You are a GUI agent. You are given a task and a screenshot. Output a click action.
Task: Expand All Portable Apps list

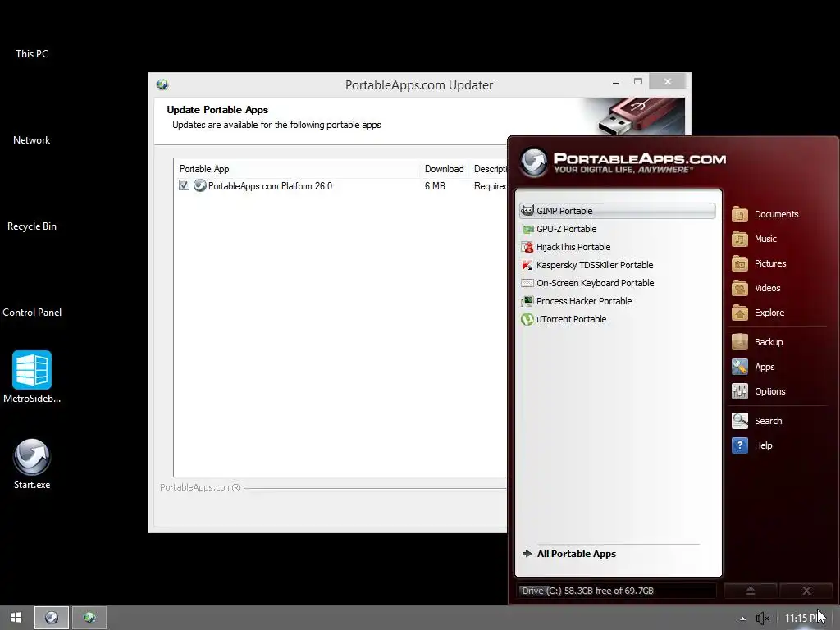(x=569, y=554)
